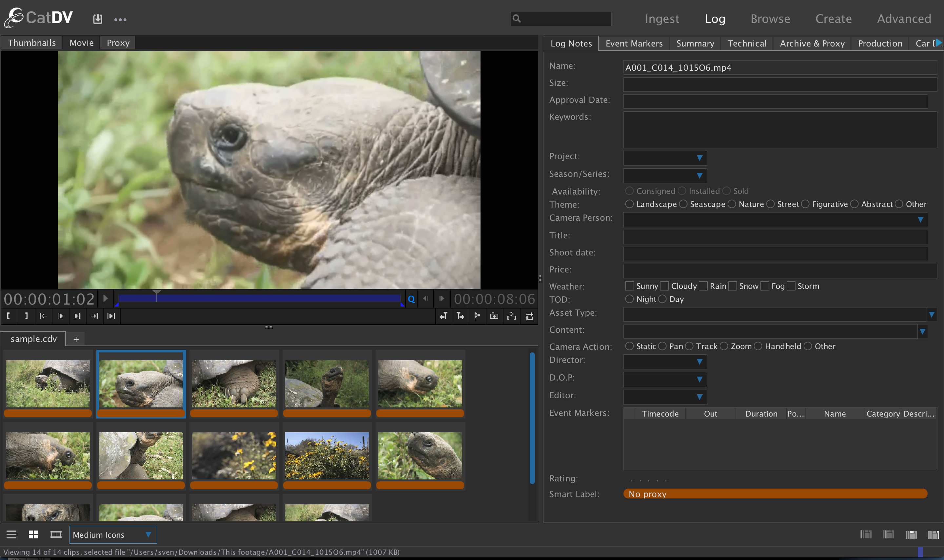This screenshot has height=560, width=944.
Task: Click the import/ingest icon beside CatDV logo
Action: [x=98, y=19]
